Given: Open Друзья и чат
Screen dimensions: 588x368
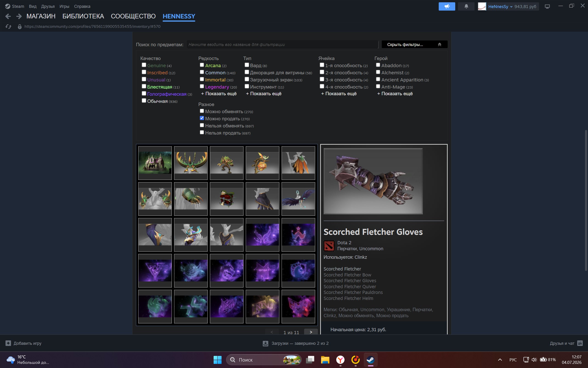Looking at the screenshot, I should click(562, 343).
